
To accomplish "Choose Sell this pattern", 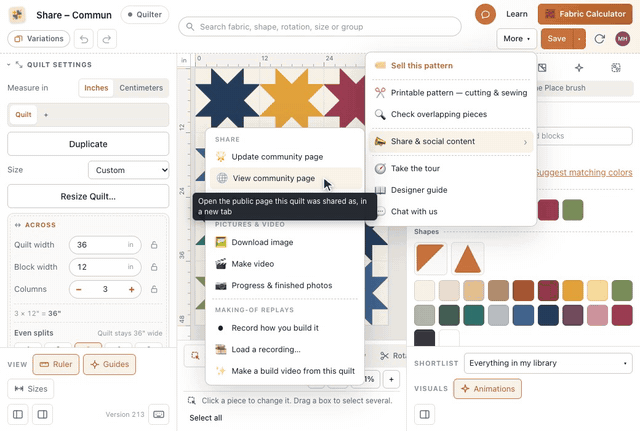I will coord(451,66).
